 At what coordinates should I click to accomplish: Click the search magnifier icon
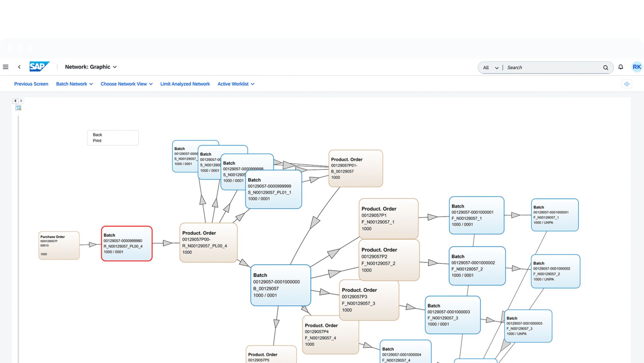[x=605, y=68]
